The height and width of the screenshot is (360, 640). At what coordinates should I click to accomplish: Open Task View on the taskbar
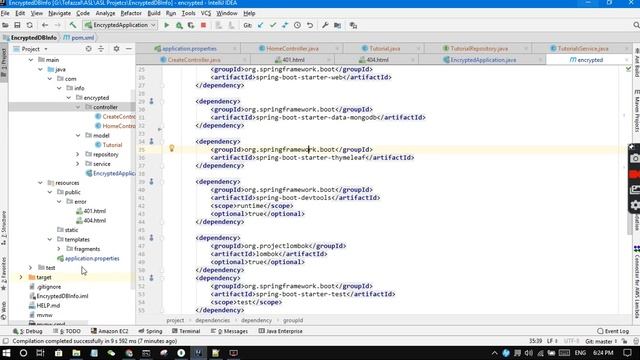tap(40, 353)
